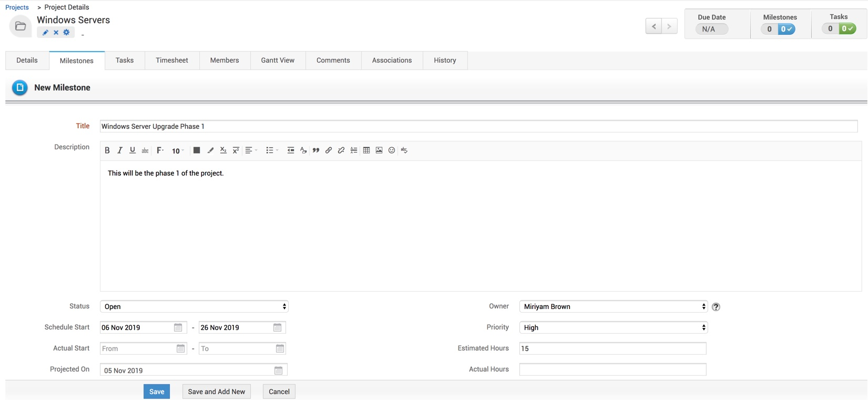
Task: Click the blue Save button
Action: 157,392
